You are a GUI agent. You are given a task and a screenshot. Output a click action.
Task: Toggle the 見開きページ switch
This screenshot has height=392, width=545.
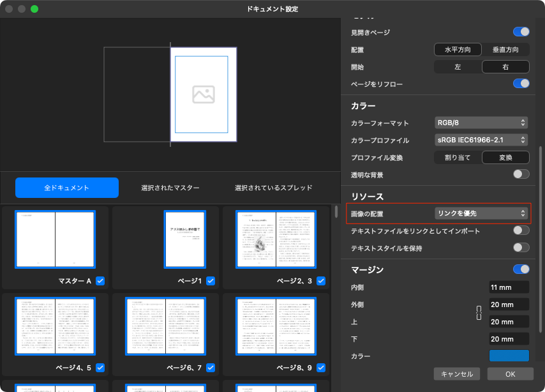coord(521,32)
